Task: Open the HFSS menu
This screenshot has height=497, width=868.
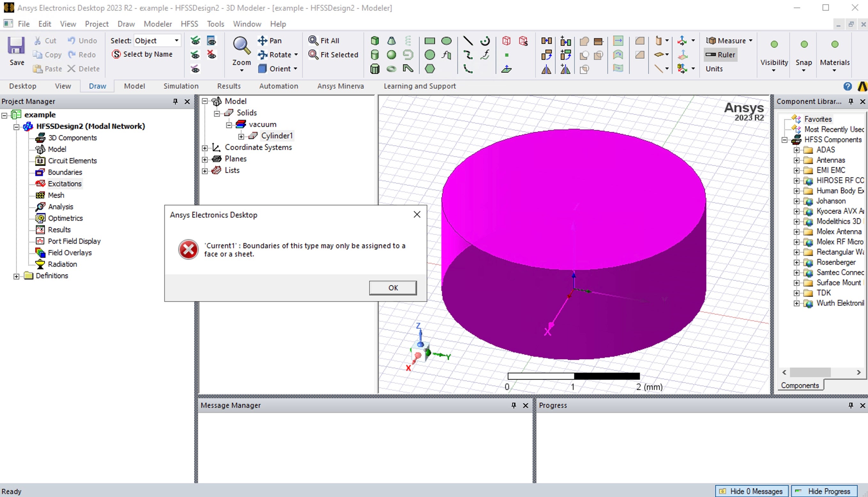Action: pyautogui.click(x=189, y=24)
